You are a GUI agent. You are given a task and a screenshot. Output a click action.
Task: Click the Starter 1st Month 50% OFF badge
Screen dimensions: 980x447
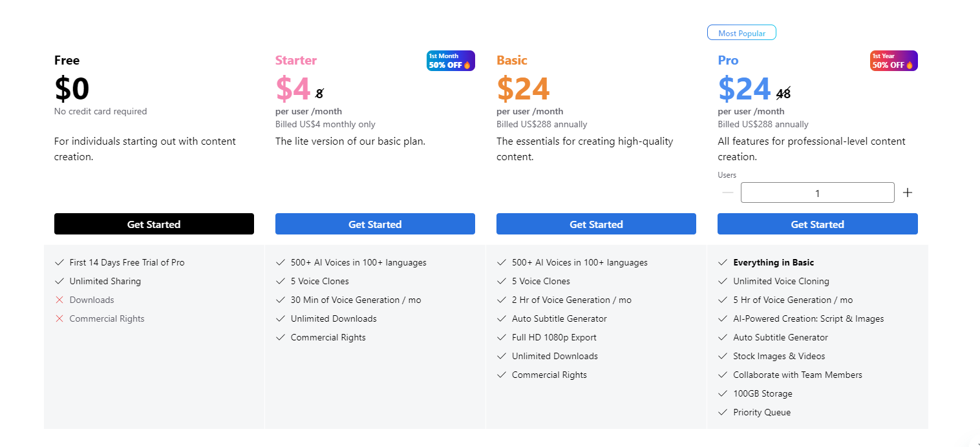pos(451,61)
